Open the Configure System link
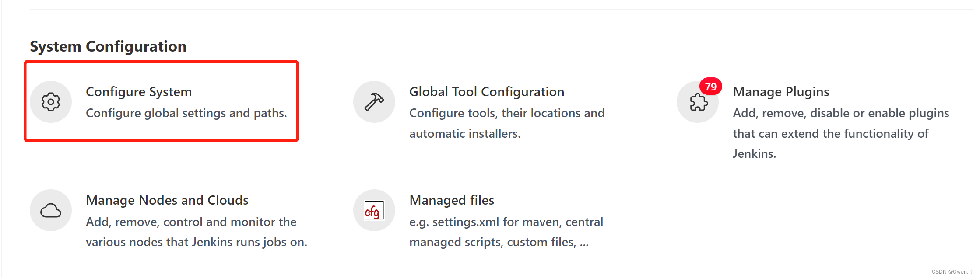 coord(139,92)
